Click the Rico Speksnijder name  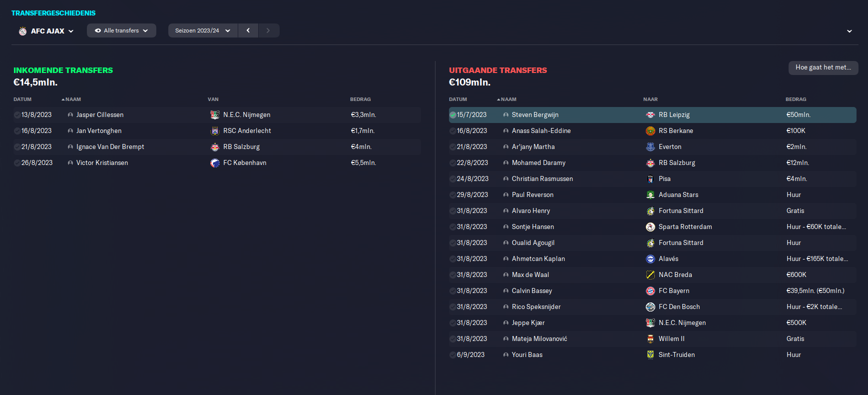[536, 307]
